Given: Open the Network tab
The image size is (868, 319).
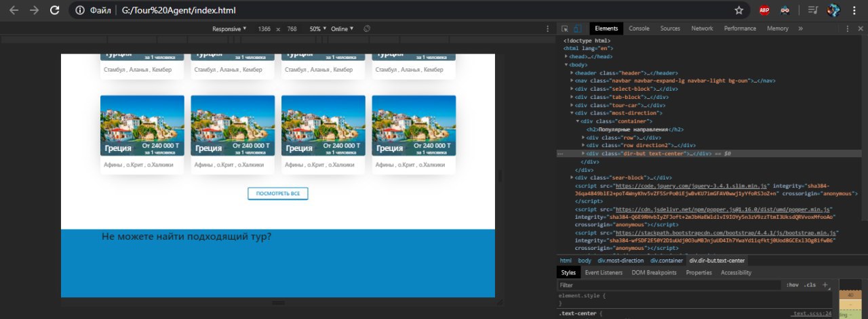Looking at the screenshot, I should (x=702, y=28).
